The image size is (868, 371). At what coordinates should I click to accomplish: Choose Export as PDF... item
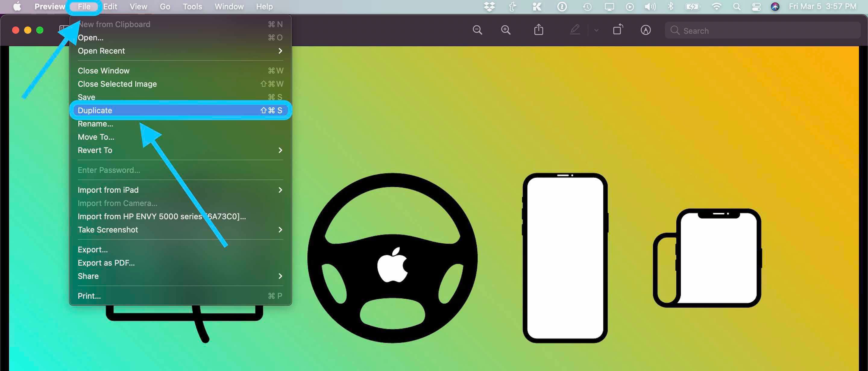(180, 263)
